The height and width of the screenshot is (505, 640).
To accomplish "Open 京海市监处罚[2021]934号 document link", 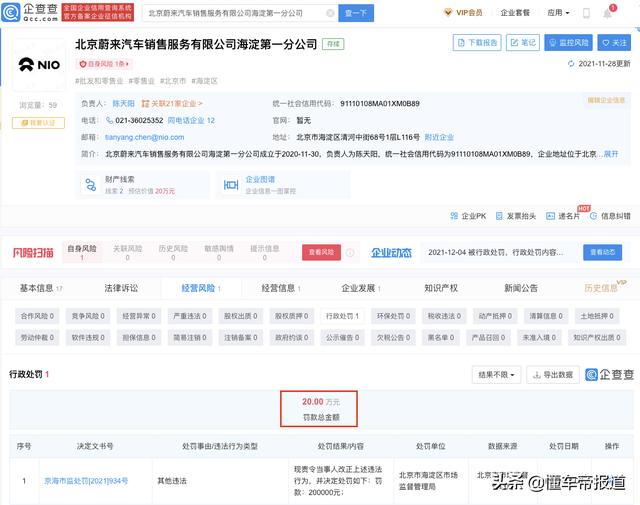I will [x=86, y=481].
